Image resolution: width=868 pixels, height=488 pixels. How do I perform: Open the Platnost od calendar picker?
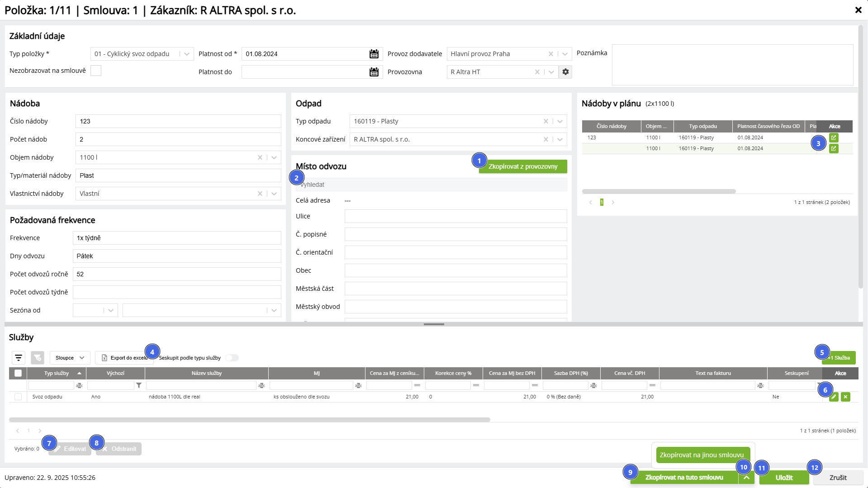tap(374, 54)
